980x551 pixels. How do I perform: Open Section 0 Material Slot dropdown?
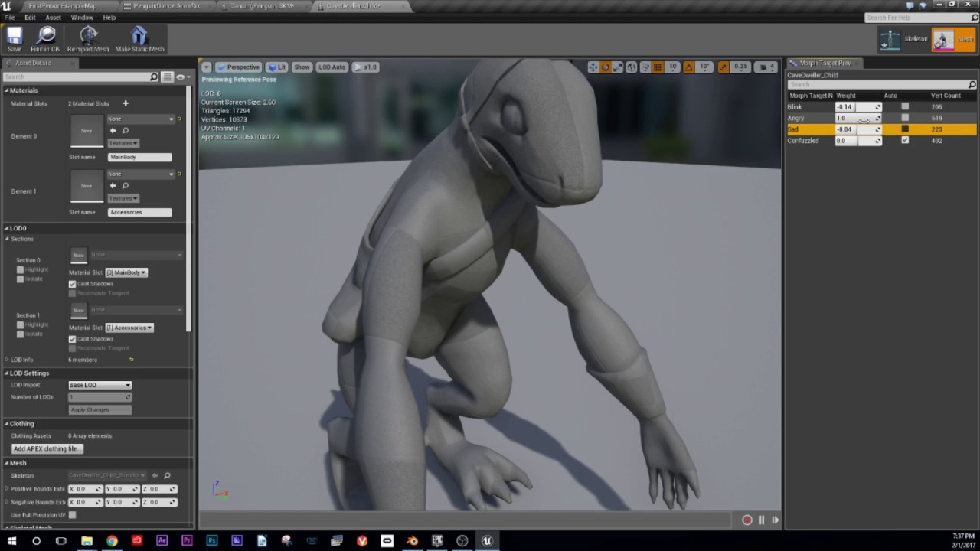[126, 272]
